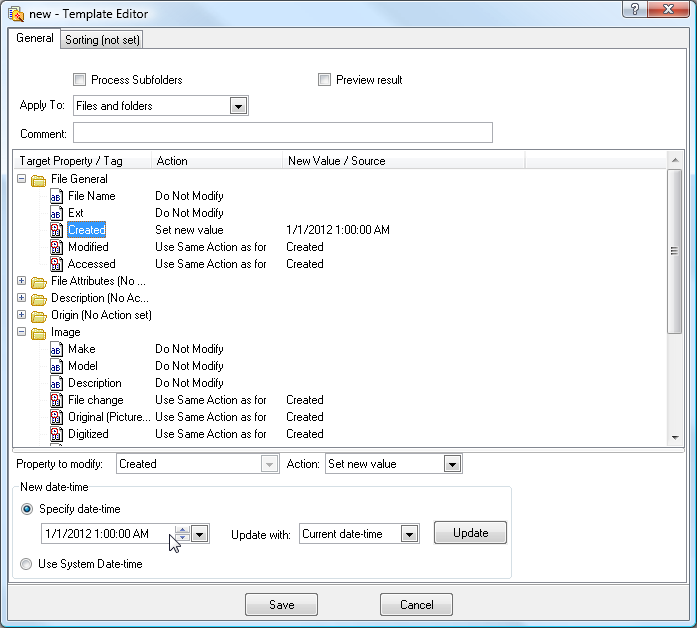Cancel the Template Editor dialog
The image size is (697, 628).
[417, 605]
